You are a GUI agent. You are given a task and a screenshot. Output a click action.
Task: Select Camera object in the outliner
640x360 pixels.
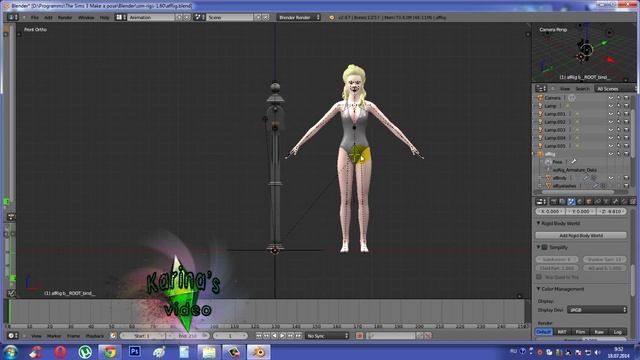[552, 98]
